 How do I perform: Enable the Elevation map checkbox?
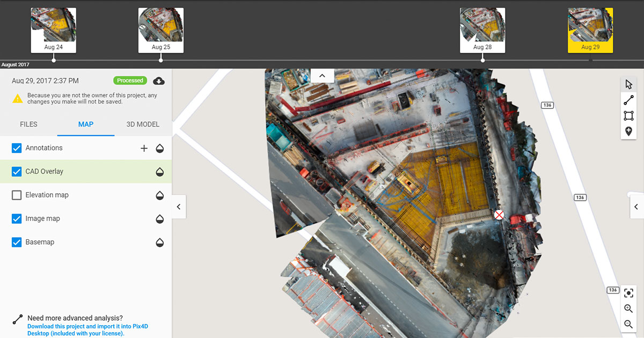click(17, 195)
